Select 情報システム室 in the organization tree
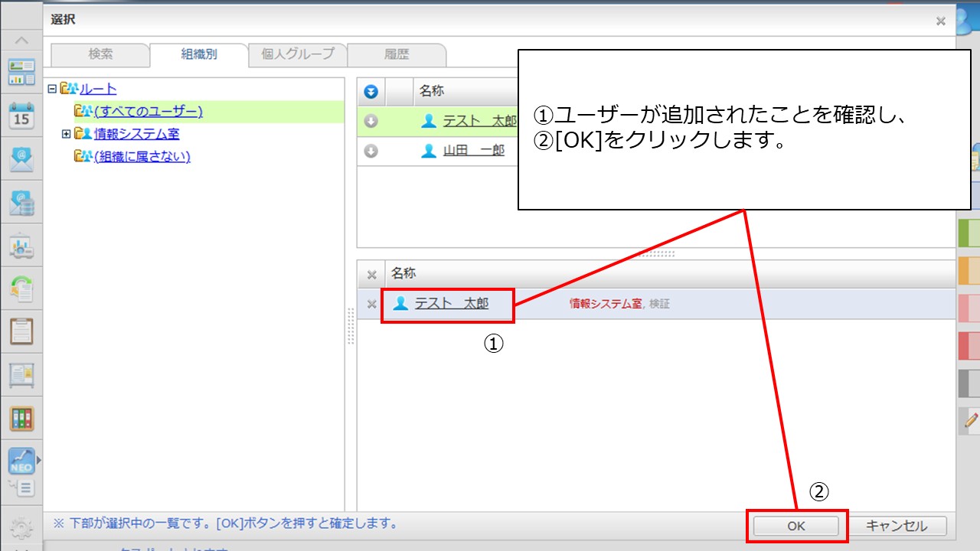The width and height of the screenshot is (980, 551). click(136, 134)
